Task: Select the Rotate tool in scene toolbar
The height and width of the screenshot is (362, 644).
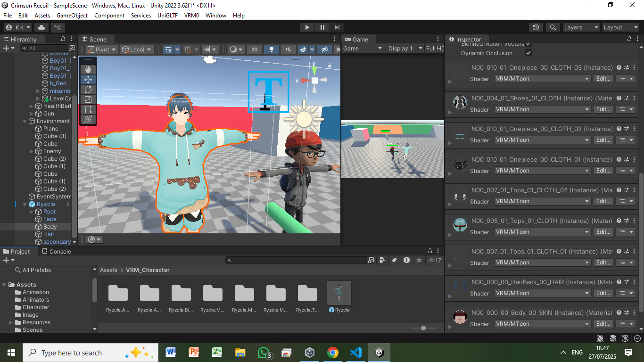Action: 88,90
